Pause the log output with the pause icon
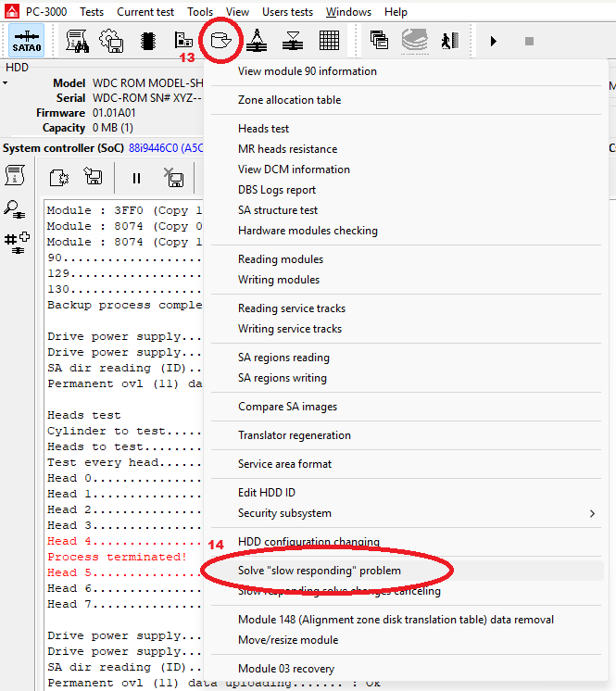Viewport: 616px width, 691px height. click(x=136, y=178)
